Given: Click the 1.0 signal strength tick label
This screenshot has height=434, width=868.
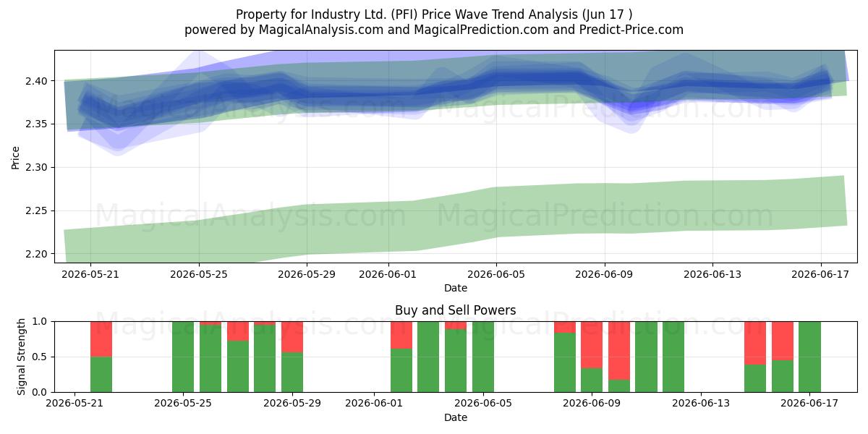Looking at the screenshot, I should (x=41, y=321).
